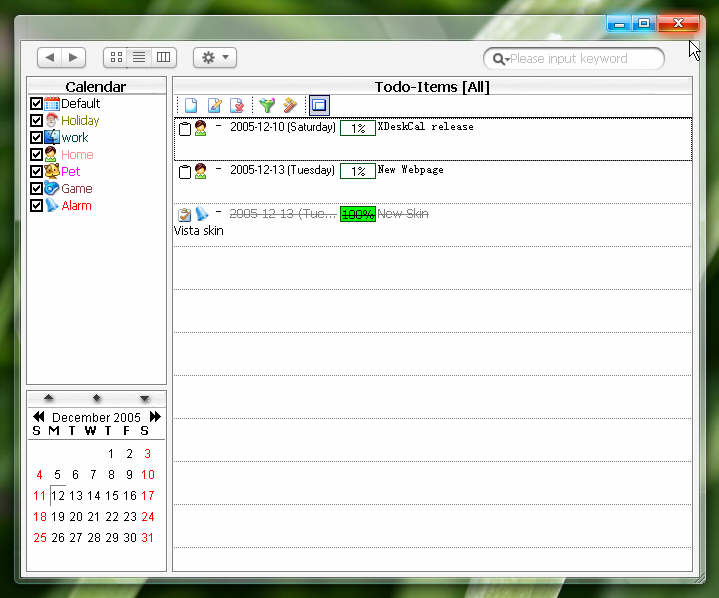Uncheck the work calendar checkbox
This screenshot has width=719, height=598.
pos(36,138)
